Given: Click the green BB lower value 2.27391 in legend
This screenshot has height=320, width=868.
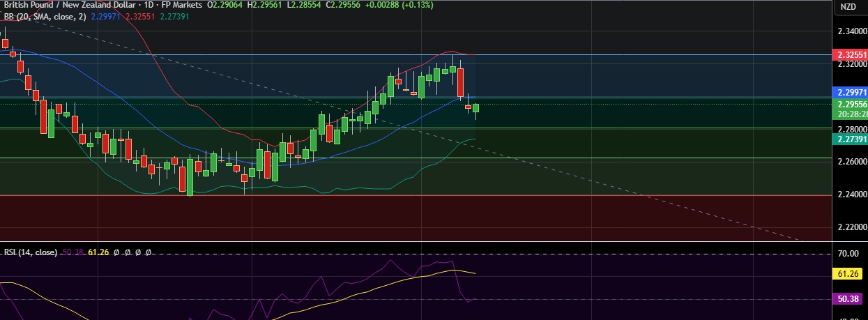Looking at the screenshot, I should [x=174, y=15].
